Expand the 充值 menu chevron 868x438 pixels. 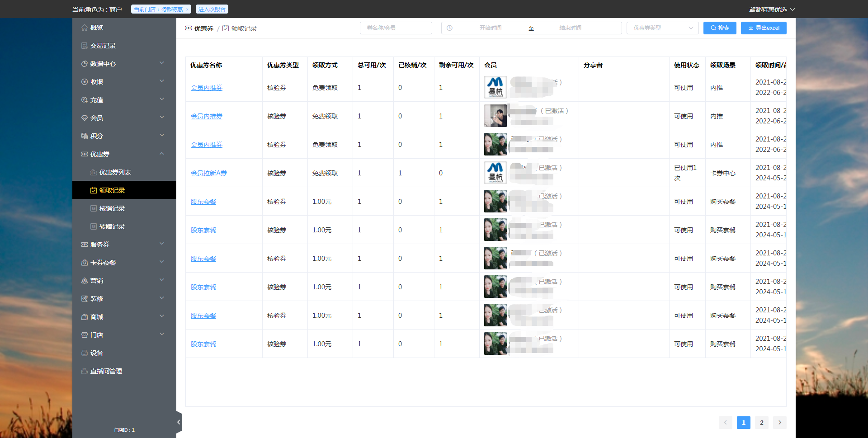click(x=162, y=99)
